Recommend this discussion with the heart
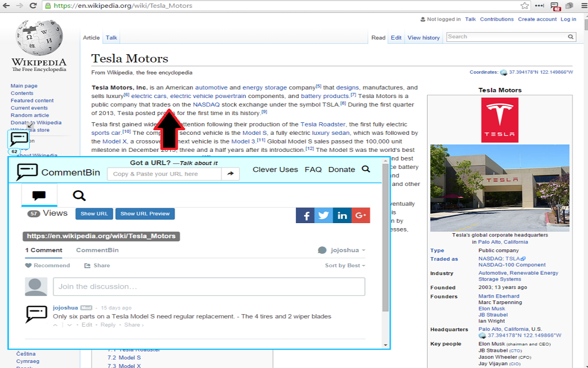Image resolution: width=588 pixels, height=368 pixels. tap(48, 265)
